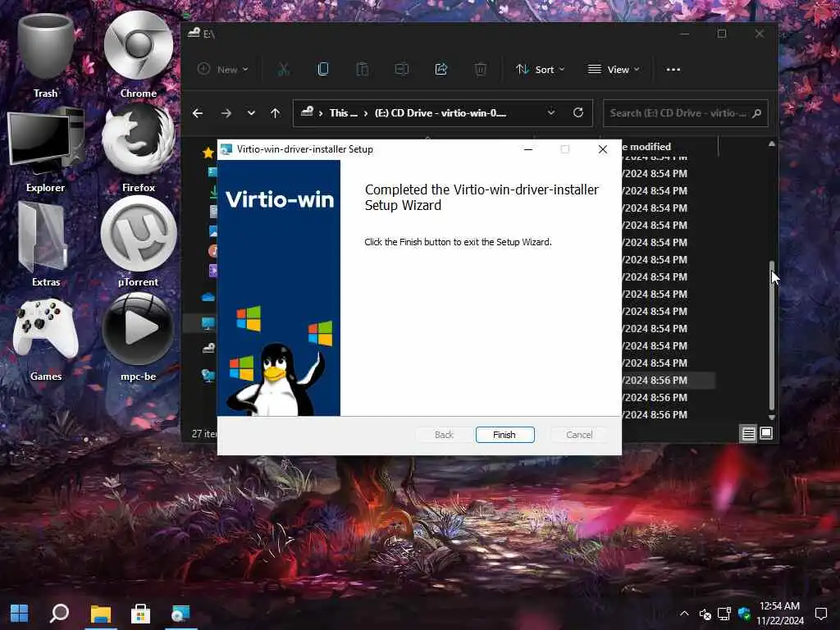The height and width of the screenshot is (630, 840).
Task: Switch to the installer taskbar icon
Action: [180, 613]
